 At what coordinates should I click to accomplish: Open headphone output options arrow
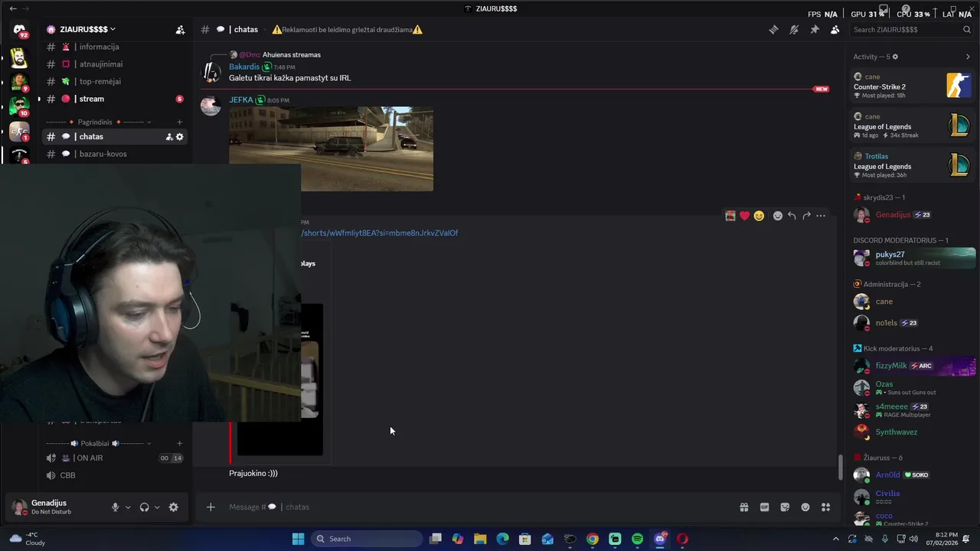(x=157, y=507)
